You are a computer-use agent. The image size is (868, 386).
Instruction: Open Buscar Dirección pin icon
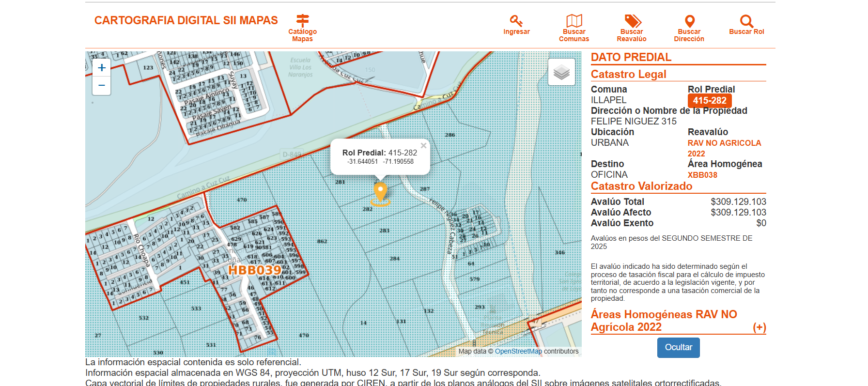click(x=689, y=21)
